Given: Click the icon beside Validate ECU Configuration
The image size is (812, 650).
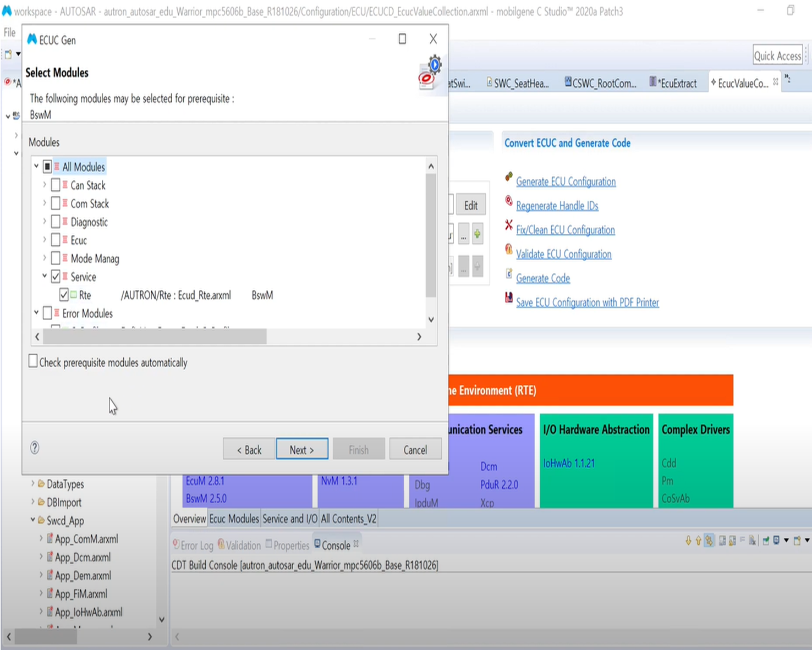Looking at the screenshot, I should pos(509,249).
